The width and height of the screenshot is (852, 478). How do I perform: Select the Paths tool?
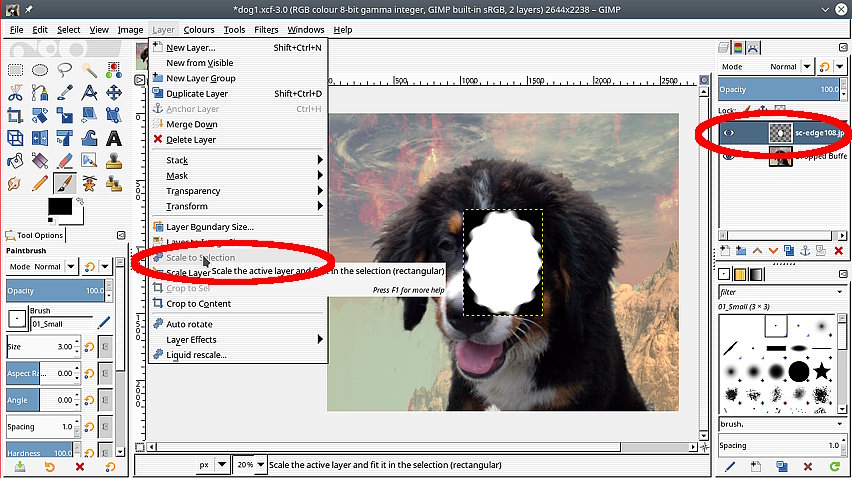[x=40, y=93]
